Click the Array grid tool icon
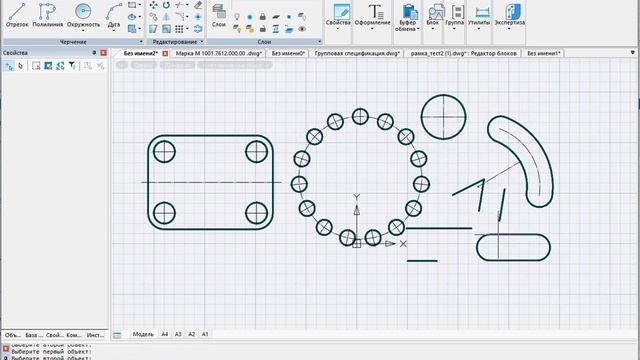 [x=179, y=29]
